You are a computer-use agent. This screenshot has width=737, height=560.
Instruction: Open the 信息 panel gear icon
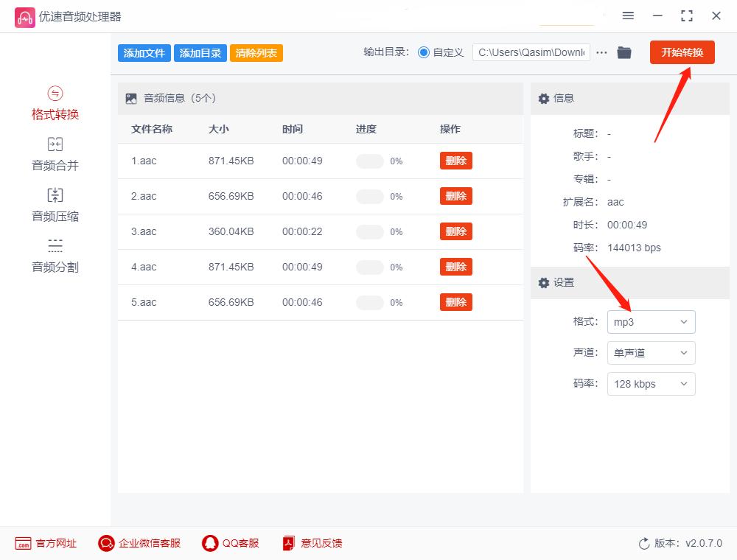(543, 98)
